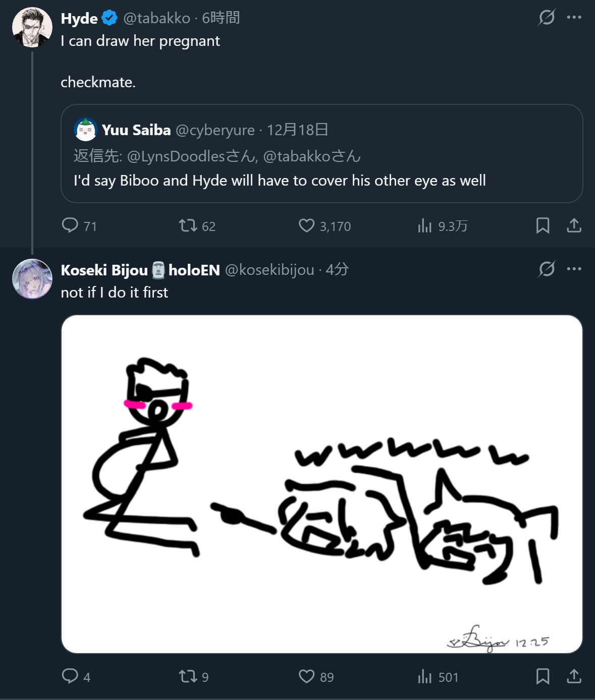This screenshot has height=700, width=595.
Task: Like Hyde's tweet with 3,170 likes
Action: tap(306, 225)
